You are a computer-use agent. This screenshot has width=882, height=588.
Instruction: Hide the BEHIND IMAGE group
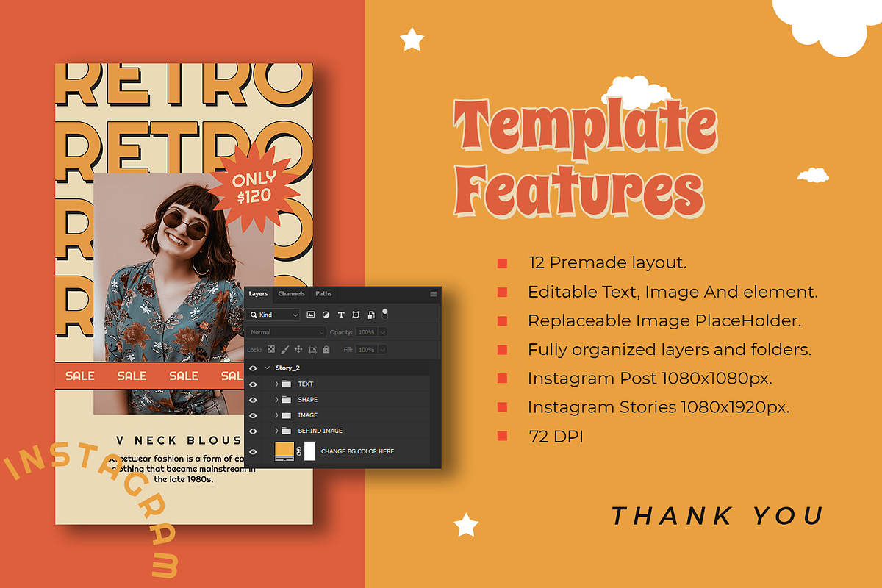point(253,431)
